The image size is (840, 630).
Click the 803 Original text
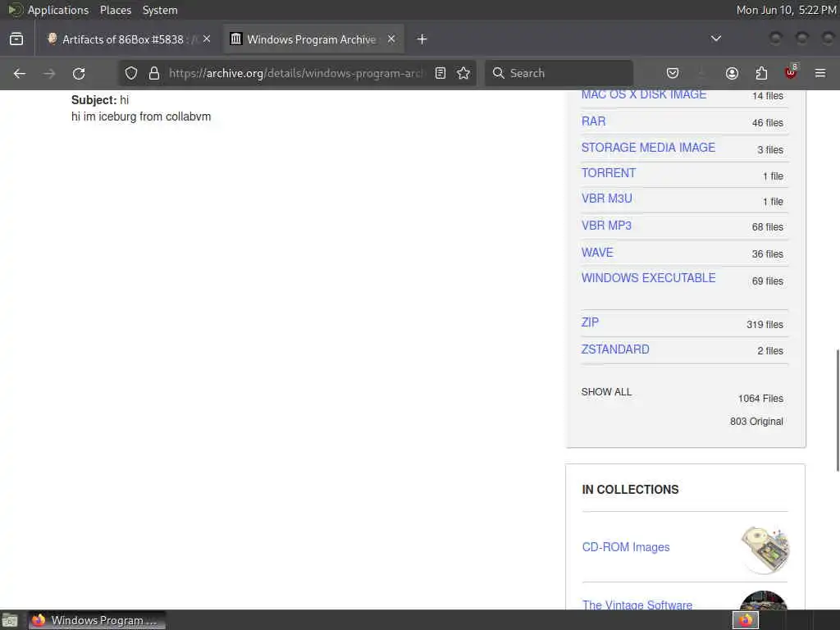click(x=756, y=422)
